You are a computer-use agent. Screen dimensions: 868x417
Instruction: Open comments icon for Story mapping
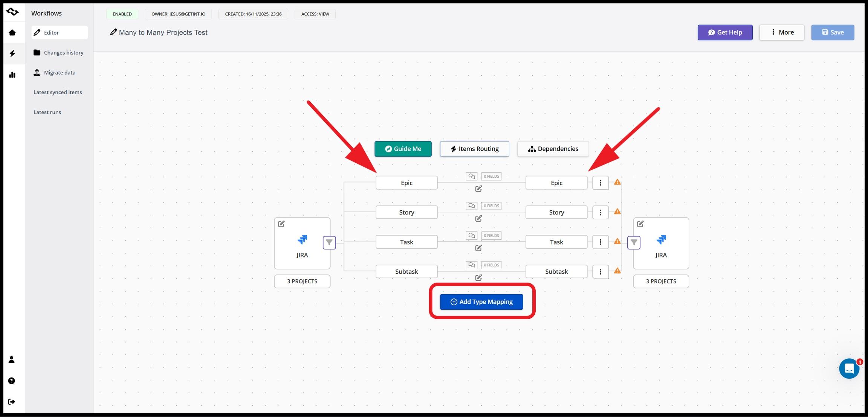click(471, 206)
